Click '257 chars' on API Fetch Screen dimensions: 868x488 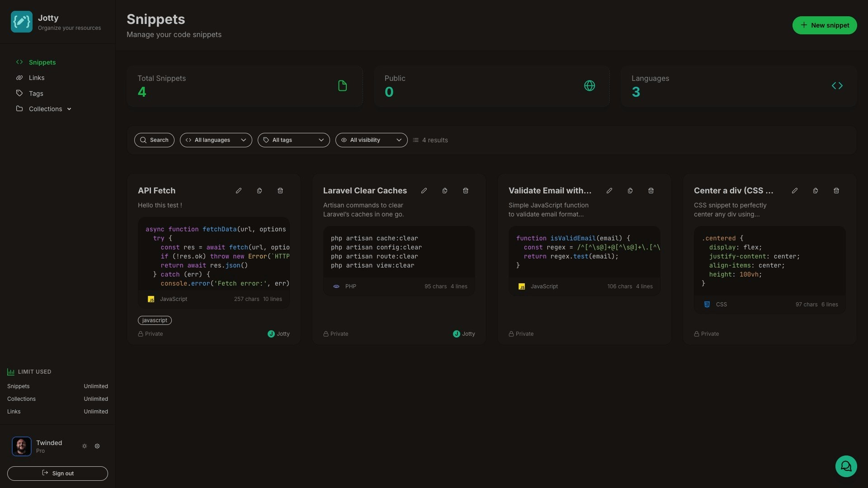pos(246,299)
